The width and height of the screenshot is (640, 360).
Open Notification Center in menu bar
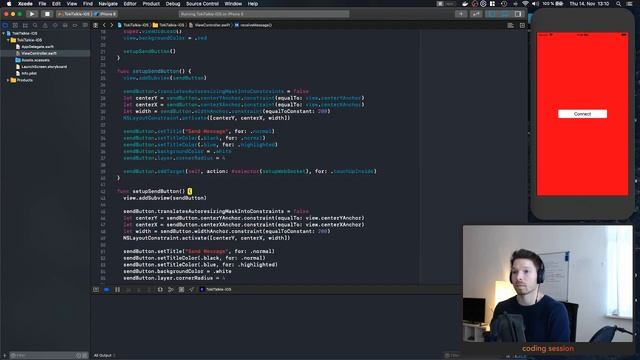pos(629,4)
